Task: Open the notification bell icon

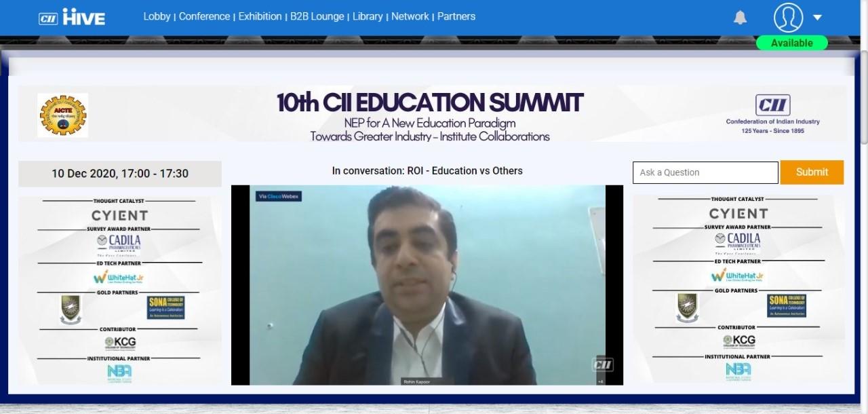Action: click(x=741, y=18)
